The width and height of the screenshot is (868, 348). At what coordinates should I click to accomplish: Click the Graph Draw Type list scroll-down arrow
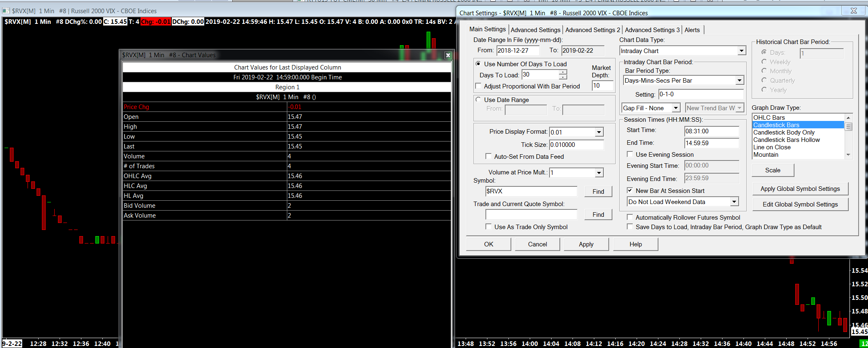coord(848,155)
